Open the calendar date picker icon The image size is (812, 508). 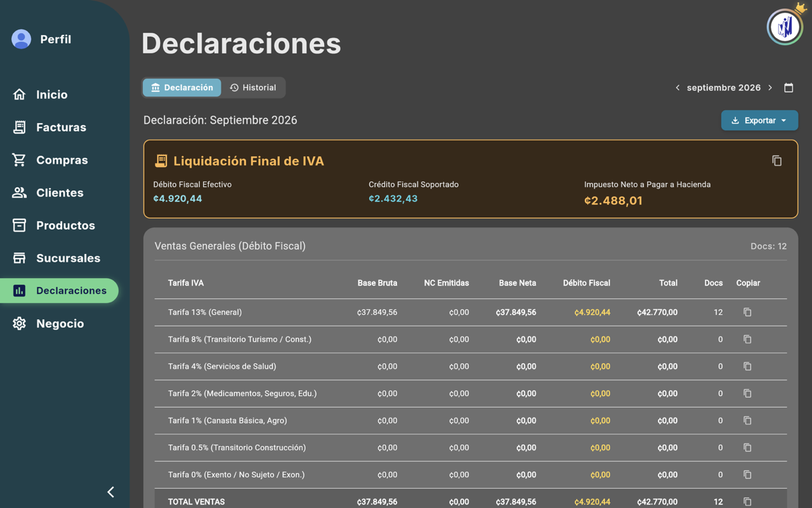click(789, 88)
